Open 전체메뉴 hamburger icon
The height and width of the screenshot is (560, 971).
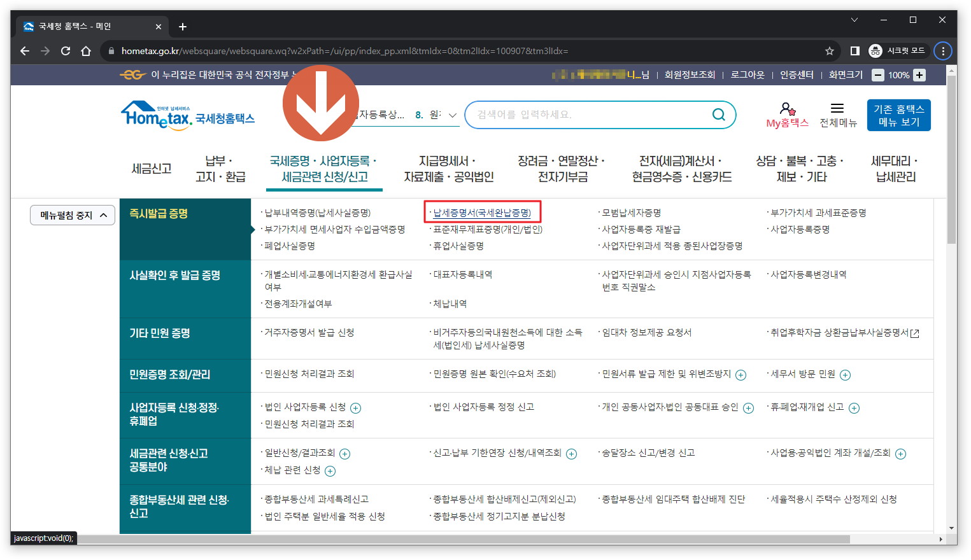(x=837, y=108)
